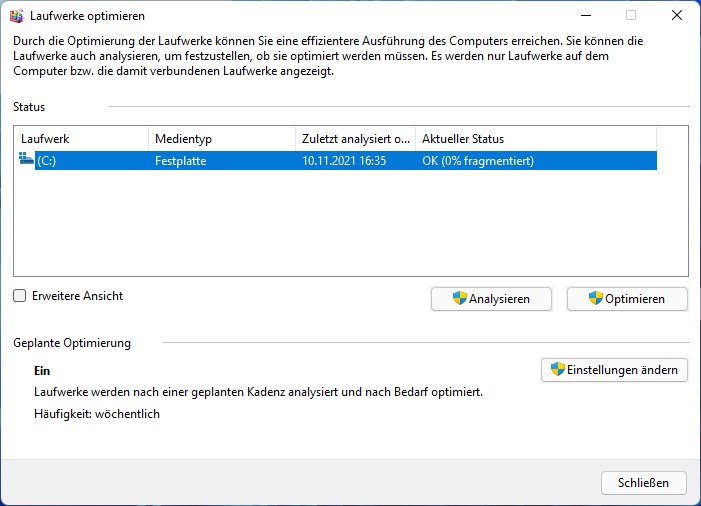This screenshot has height=506, width=701.
Task: Click the shield icon on the Analysieren button
Action: click(460, 298)
